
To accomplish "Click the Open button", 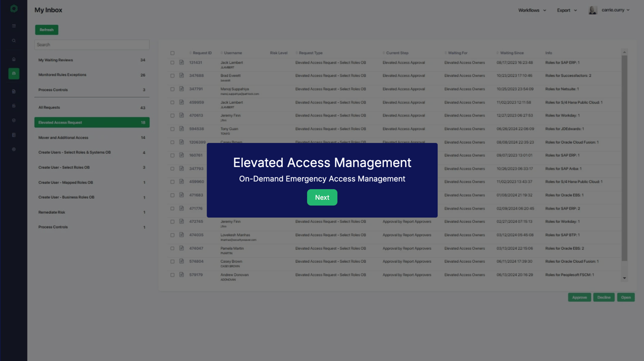I will 626,297.
